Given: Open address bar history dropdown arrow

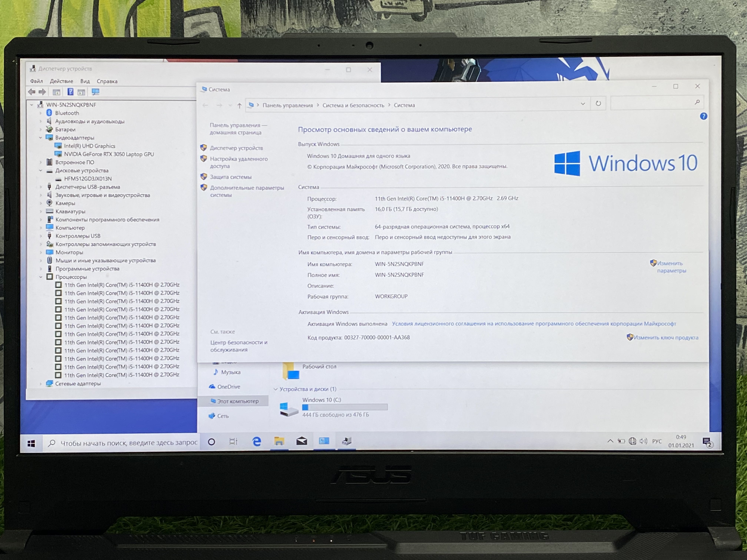Looking at the screenshot, I should point(583,104).
